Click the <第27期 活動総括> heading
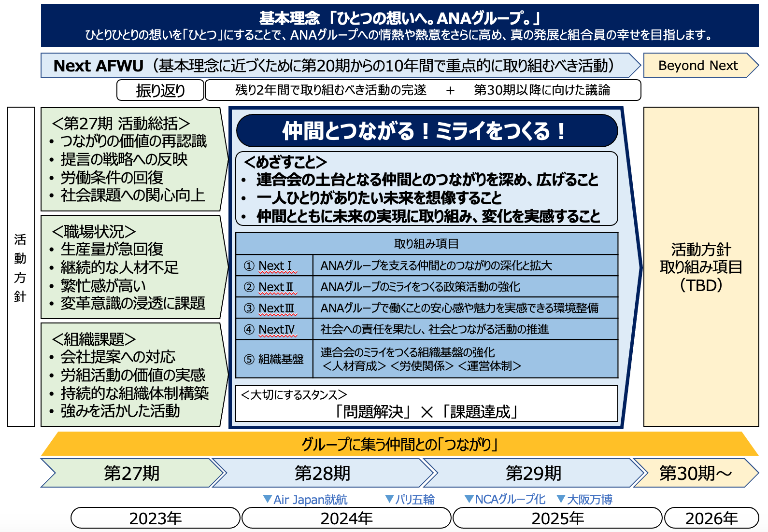 [121, 124]
